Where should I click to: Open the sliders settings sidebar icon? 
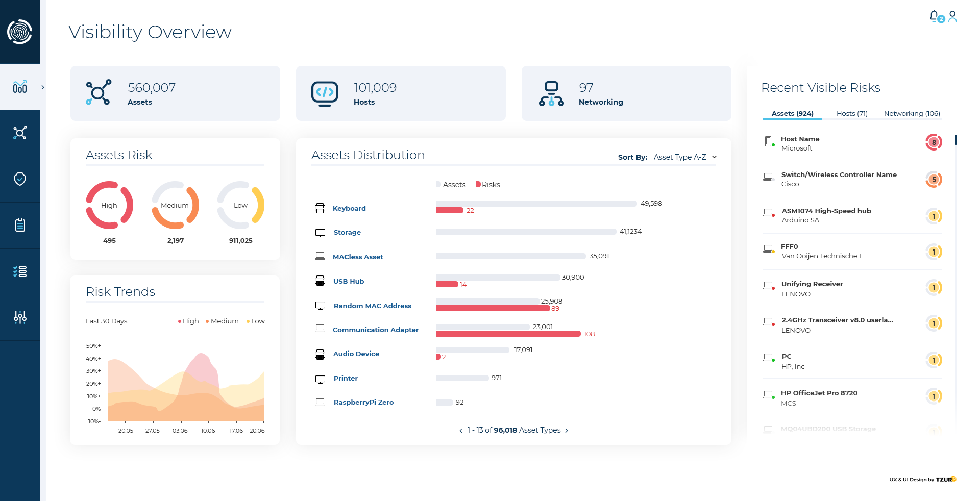[20, 317]
